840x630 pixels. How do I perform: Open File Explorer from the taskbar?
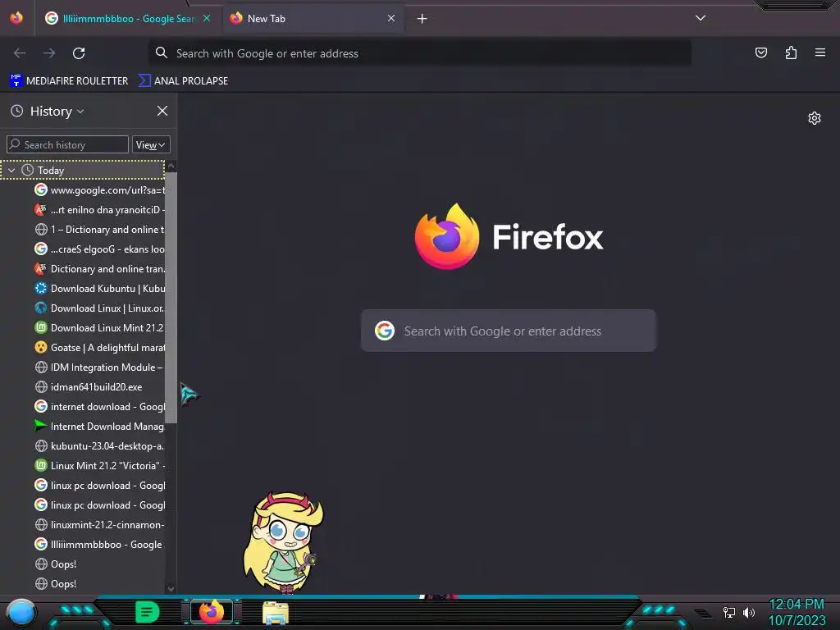276,613
